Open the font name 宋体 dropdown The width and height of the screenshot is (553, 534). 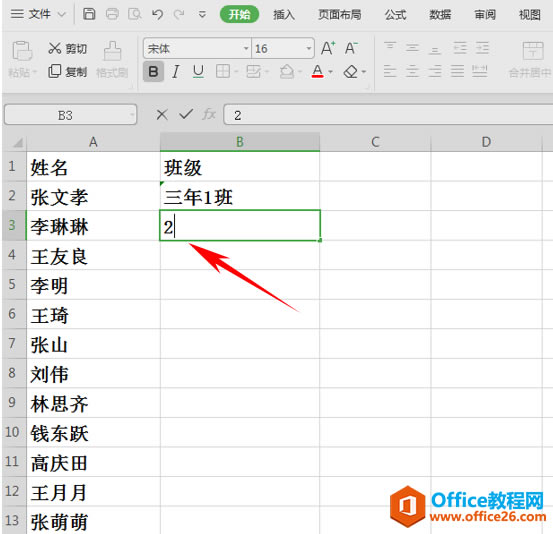(x=246, y=48)
